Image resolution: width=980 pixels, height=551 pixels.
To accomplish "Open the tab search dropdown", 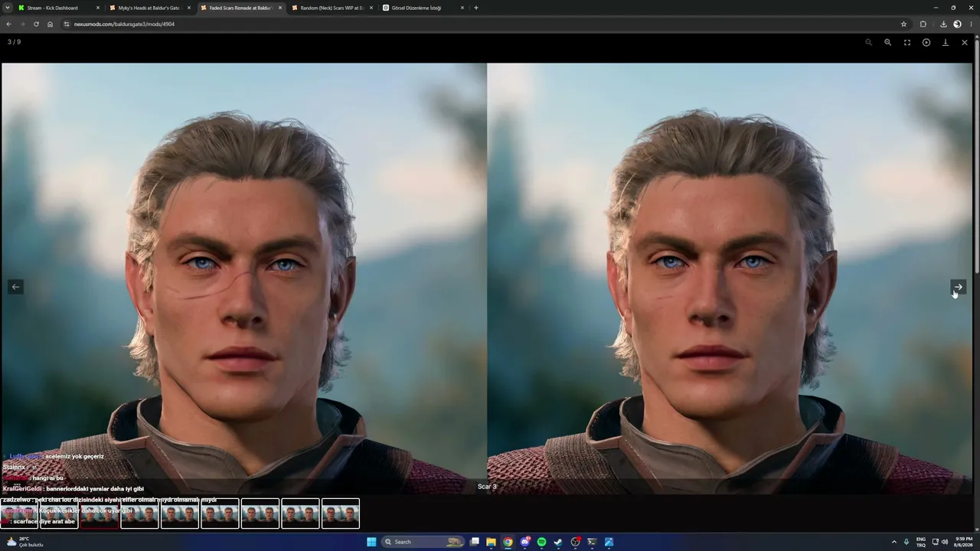I will pos(8,8).
